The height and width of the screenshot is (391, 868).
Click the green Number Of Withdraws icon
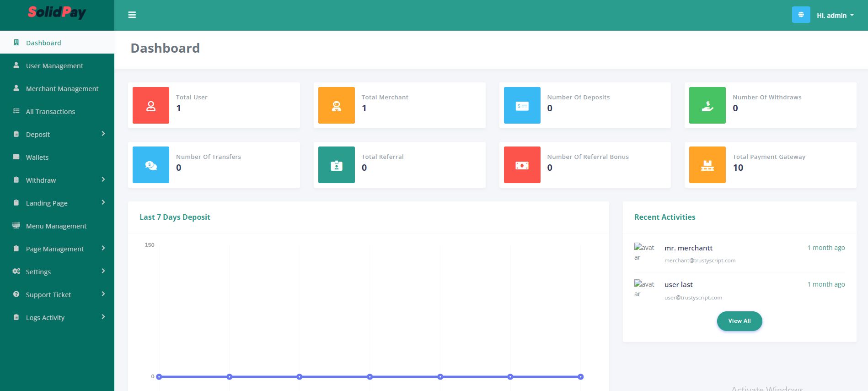707,105
